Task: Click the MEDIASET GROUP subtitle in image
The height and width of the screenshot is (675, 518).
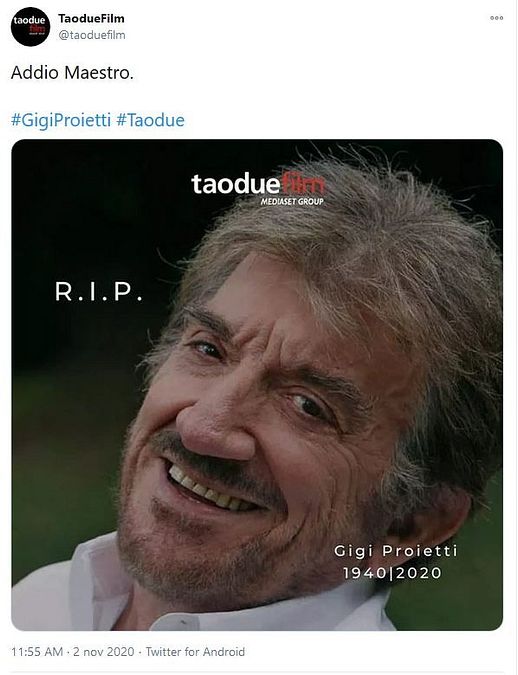Action: pyautogui.click(x=292, y=201)
